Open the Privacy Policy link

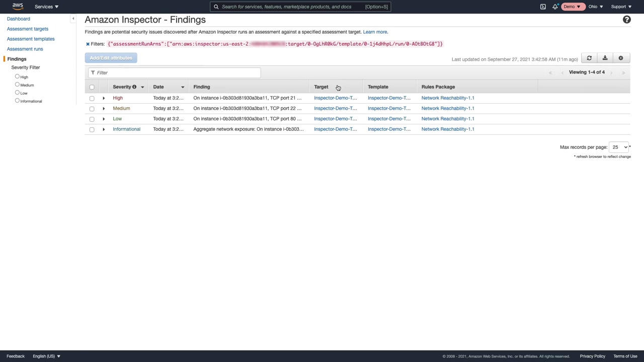[x=592, y=356]
